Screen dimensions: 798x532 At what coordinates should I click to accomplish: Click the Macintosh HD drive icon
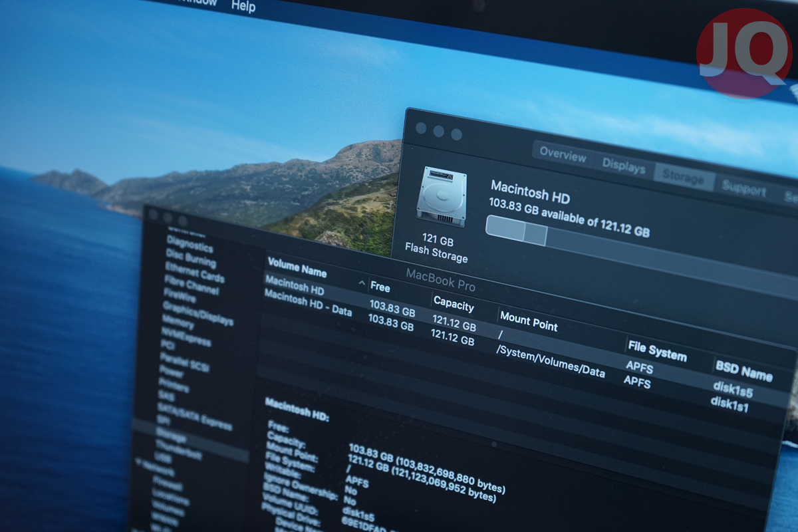click(441, 196)
